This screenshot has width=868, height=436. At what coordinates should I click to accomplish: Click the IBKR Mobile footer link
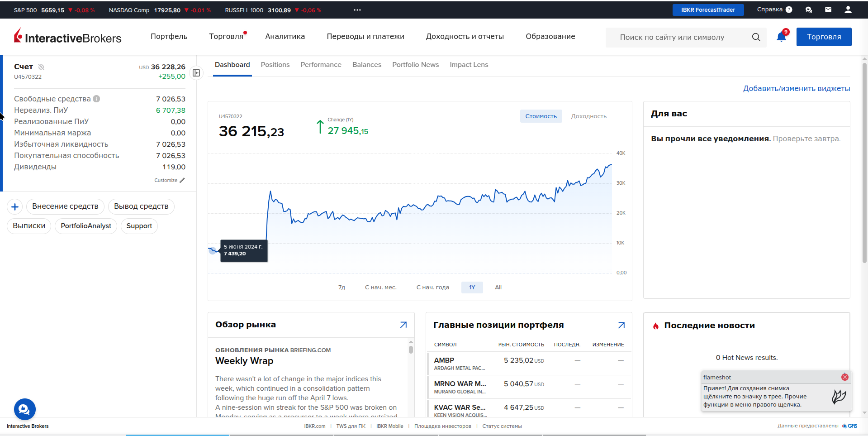pos(390,426)
